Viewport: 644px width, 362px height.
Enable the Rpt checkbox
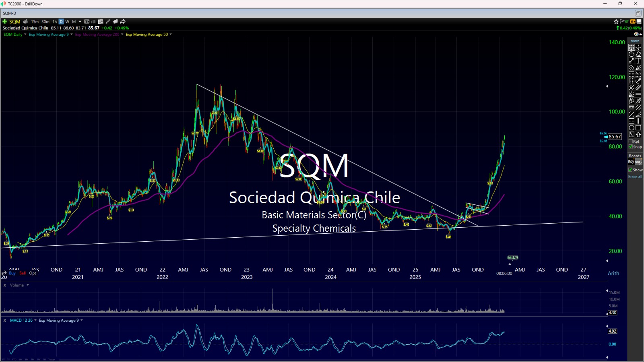pos(631,142)
